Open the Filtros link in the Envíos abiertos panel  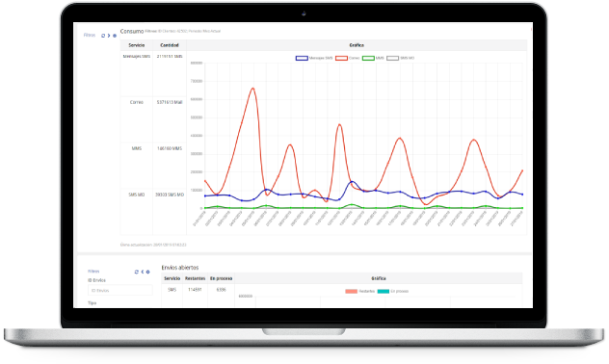[x=93, y=272]
